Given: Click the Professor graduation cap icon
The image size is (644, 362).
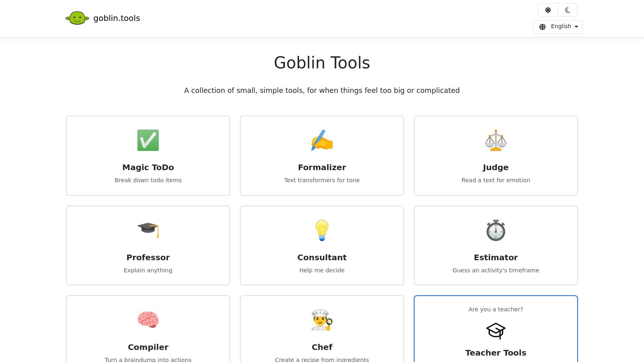Looking at the screenshot, I should click(148, 230).
